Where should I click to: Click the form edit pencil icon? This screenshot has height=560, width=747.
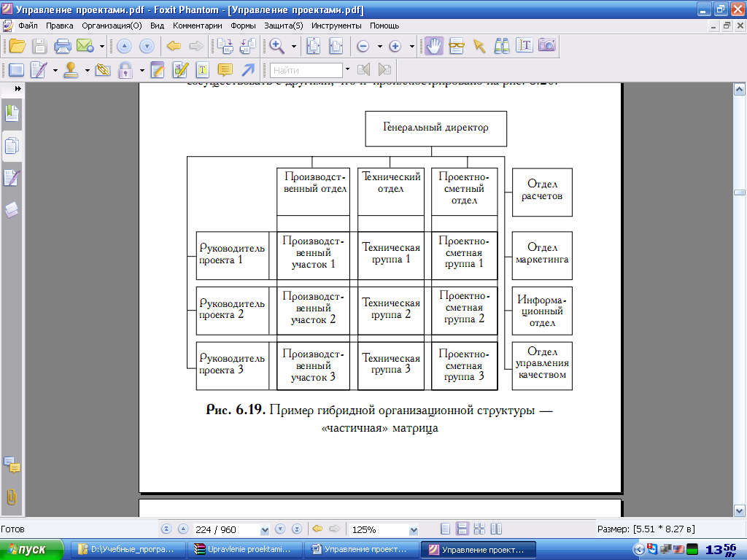coord(180,71)
